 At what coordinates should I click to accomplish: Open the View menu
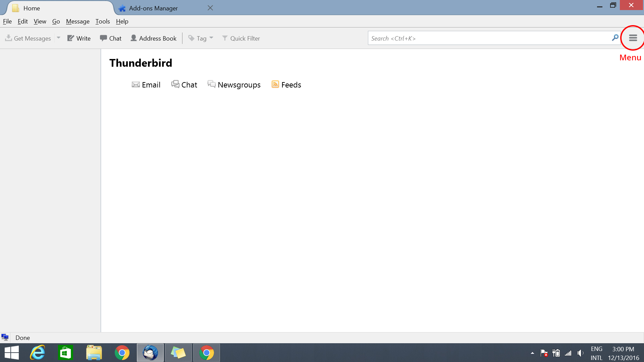tap(40, 21)
